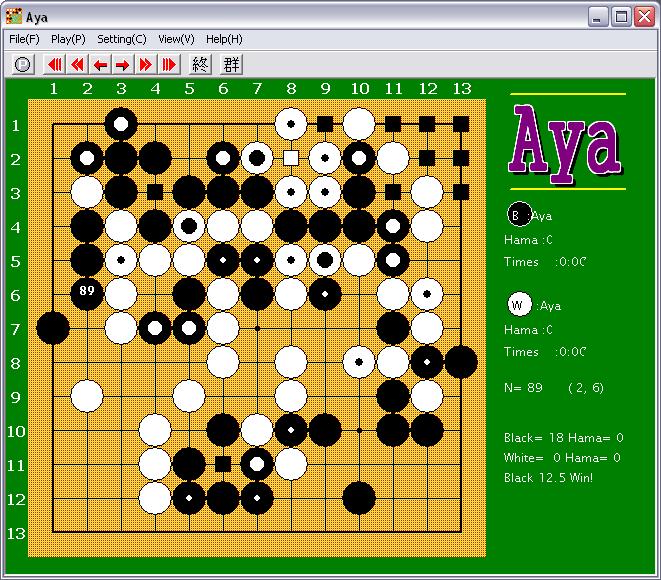Jump to first move with triple-bar left arrow

click(55, 64)
